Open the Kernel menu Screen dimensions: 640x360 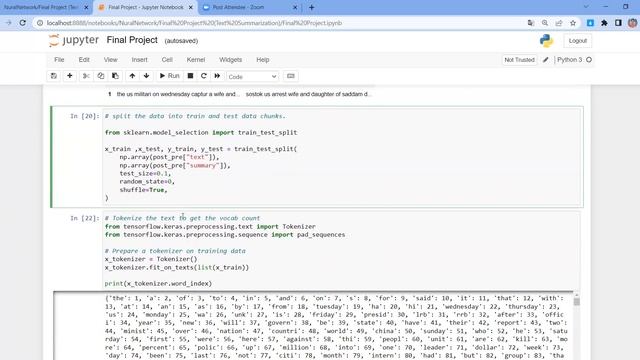[196, 60]
